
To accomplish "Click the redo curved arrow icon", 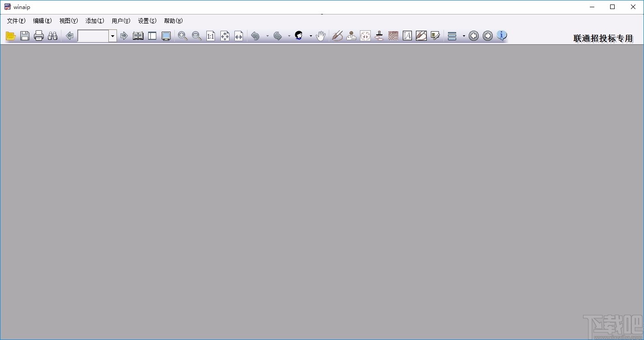I will [x=278, y=36].
